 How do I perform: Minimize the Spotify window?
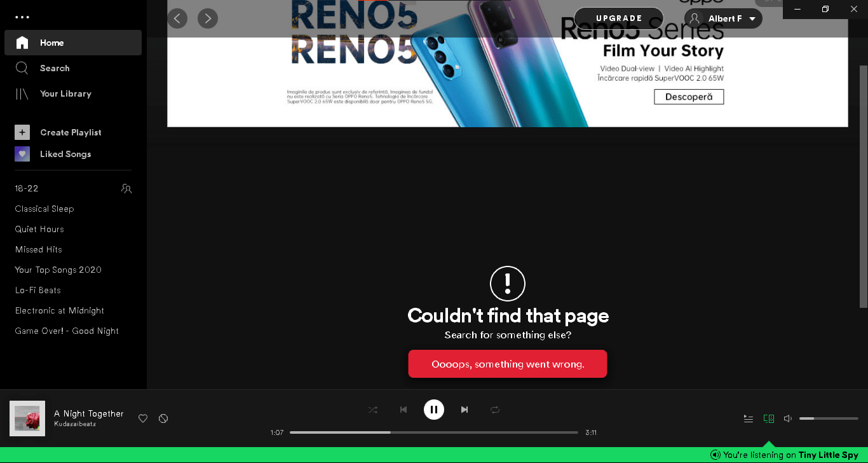(x=797, y=9)
